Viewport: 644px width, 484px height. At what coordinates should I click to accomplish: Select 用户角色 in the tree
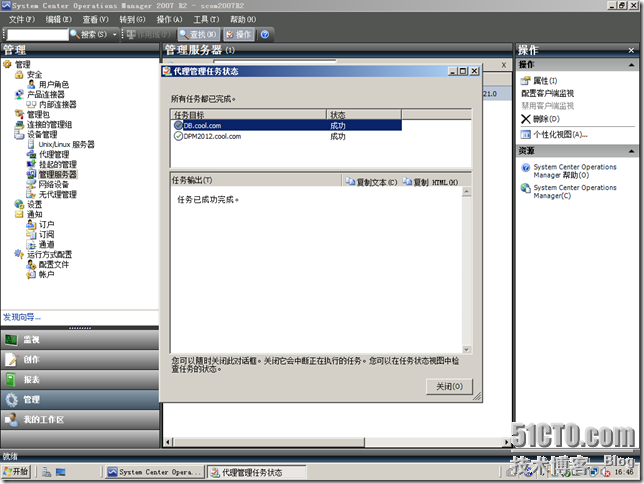[x=54, y=85]
